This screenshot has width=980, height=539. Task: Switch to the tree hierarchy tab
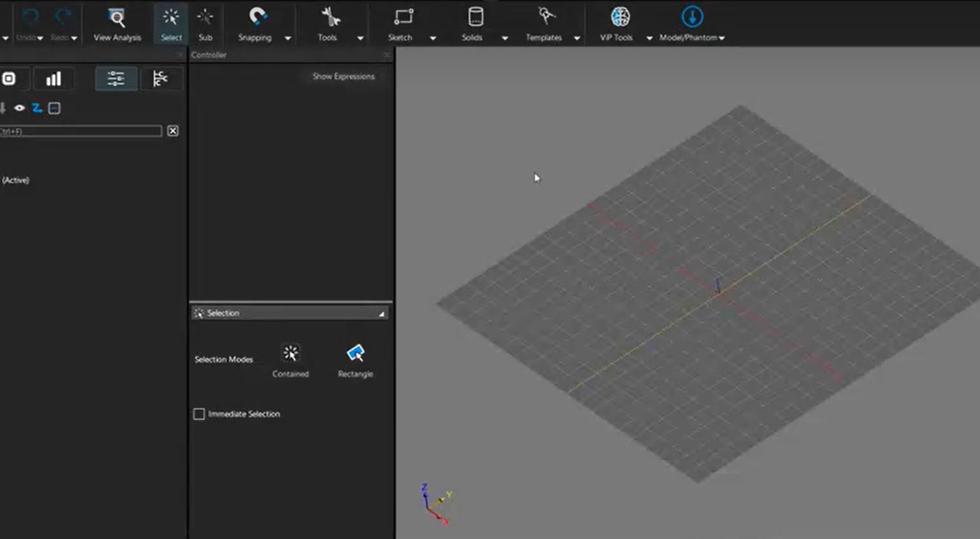coord(160,79)
